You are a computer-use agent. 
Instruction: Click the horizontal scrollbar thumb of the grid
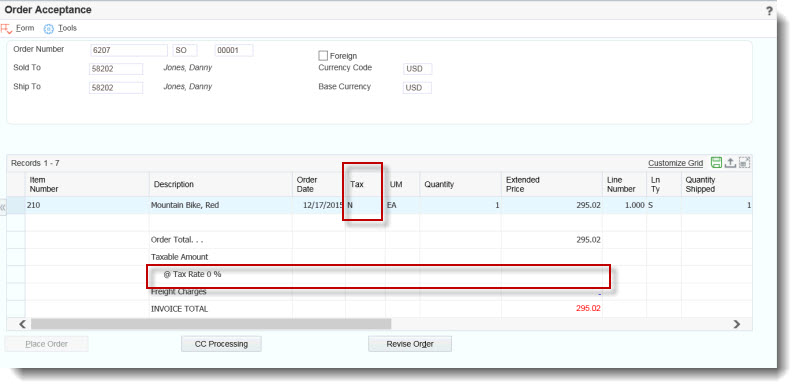(x=211, y=324)
